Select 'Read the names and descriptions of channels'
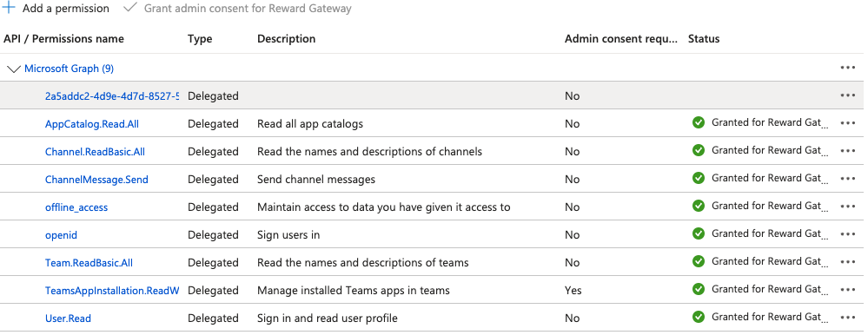Viewport: 868px width, 335px height. 370,152
